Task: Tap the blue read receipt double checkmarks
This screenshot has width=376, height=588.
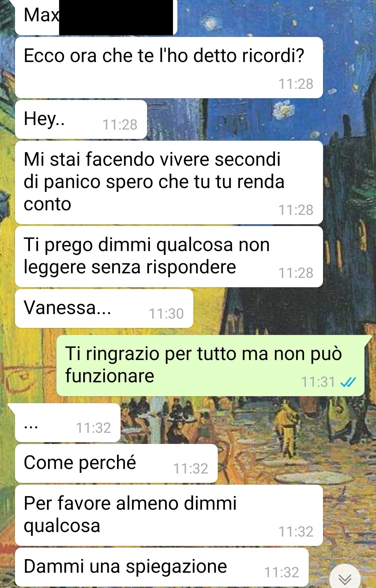Action: pos(348,382)
